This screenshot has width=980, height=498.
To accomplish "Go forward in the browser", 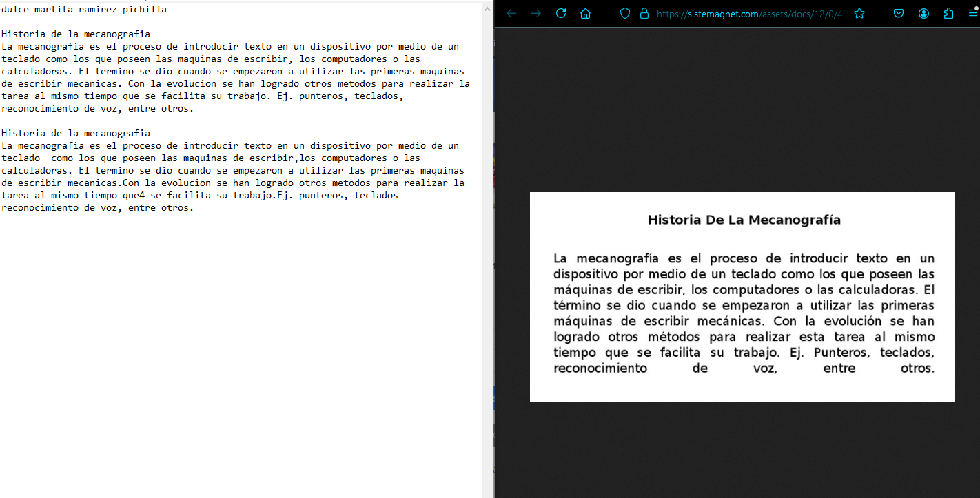I will (536, 13).
